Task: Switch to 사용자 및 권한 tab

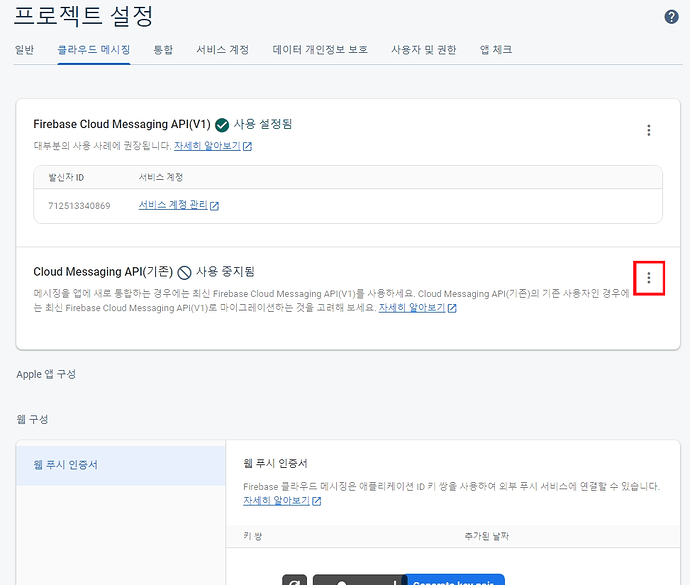Action: point(424,50)
